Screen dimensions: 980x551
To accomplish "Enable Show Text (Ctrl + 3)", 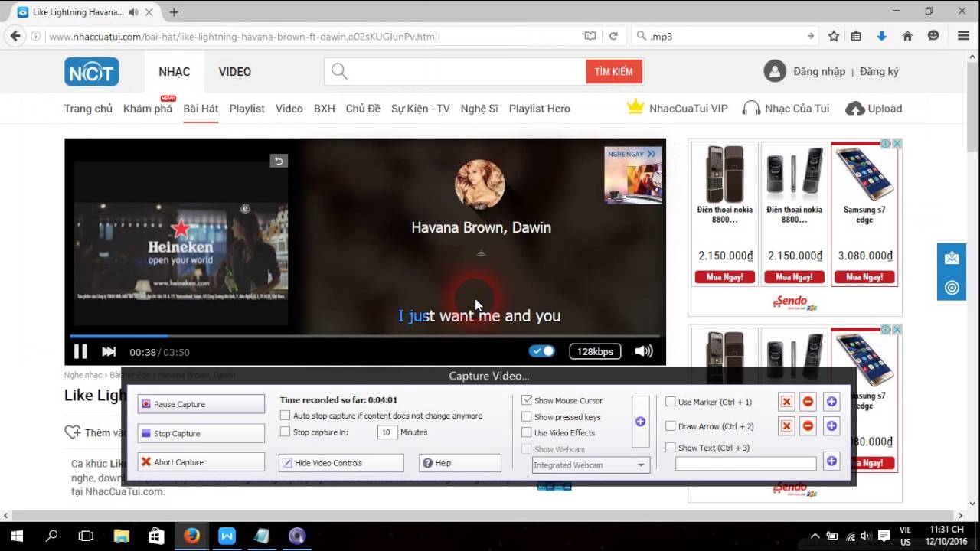I will click(x=671, y=448).
